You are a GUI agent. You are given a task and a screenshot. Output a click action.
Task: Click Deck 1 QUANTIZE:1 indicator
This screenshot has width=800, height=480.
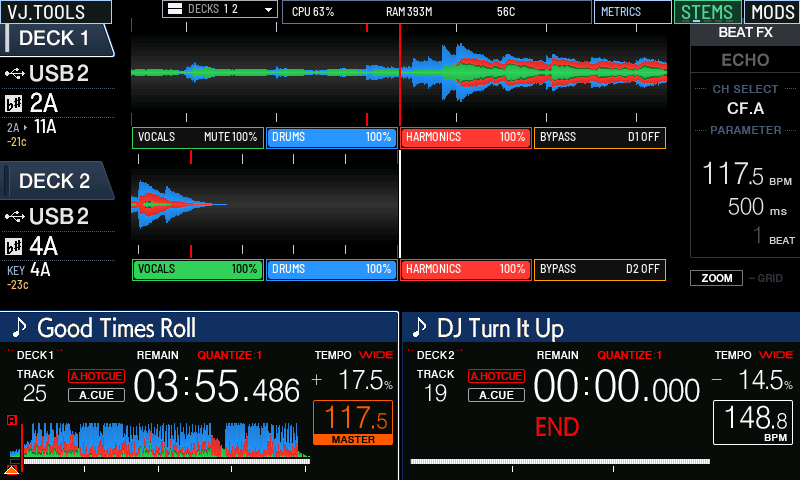tap(230, 355)
